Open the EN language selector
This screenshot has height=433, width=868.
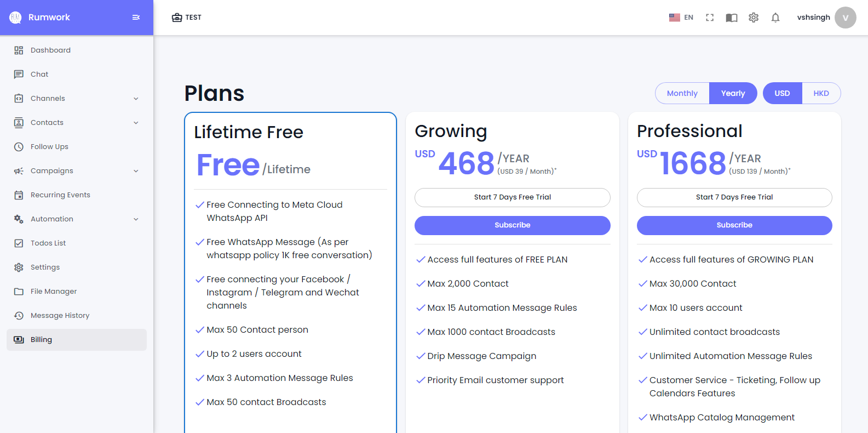(x=681, y=18)
